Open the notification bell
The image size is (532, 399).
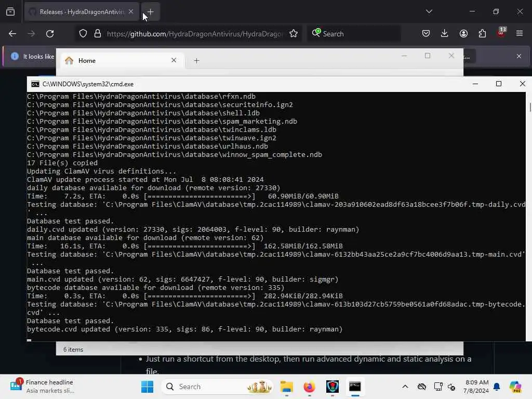497,387
